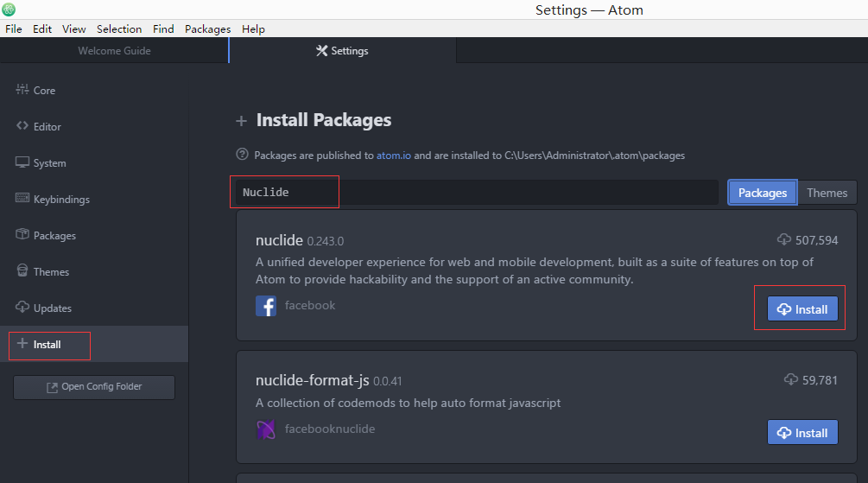The image size is (868, 483).
Task: Open Keybindings settings panel
Action: [94, 199]
